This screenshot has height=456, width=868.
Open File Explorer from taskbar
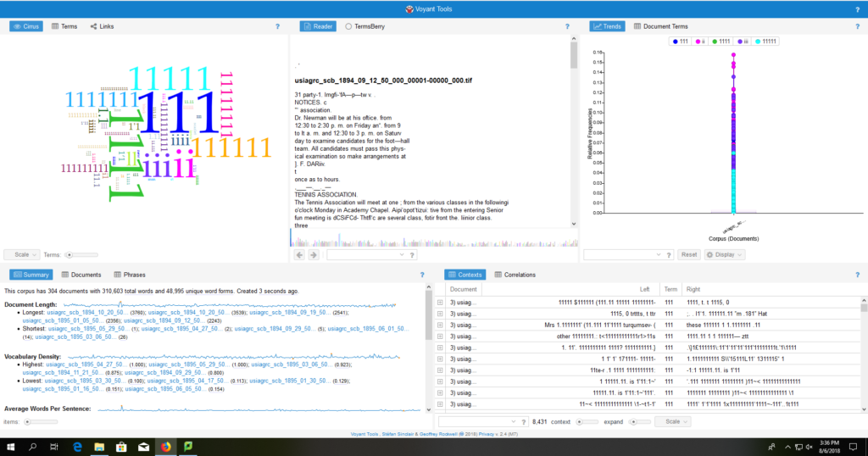pos(99,448)
